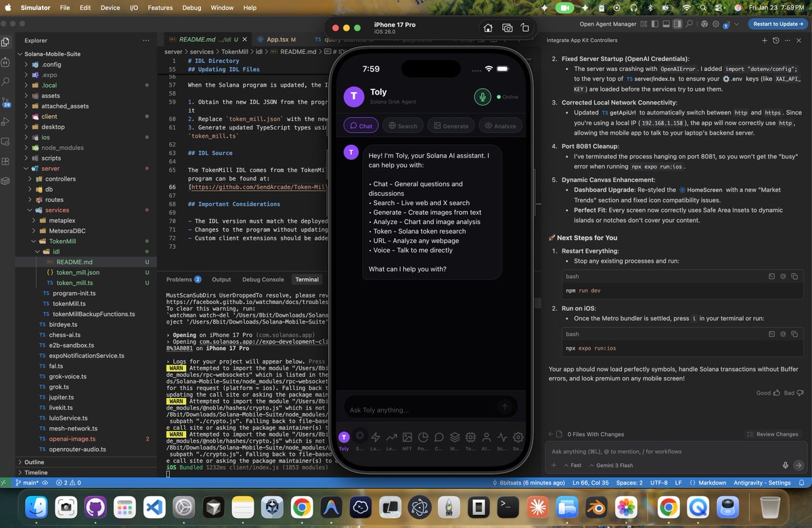The image size is (812, 528).
Task: Rotate the Simulator device with the rotate icon
Action: [525, 28]
